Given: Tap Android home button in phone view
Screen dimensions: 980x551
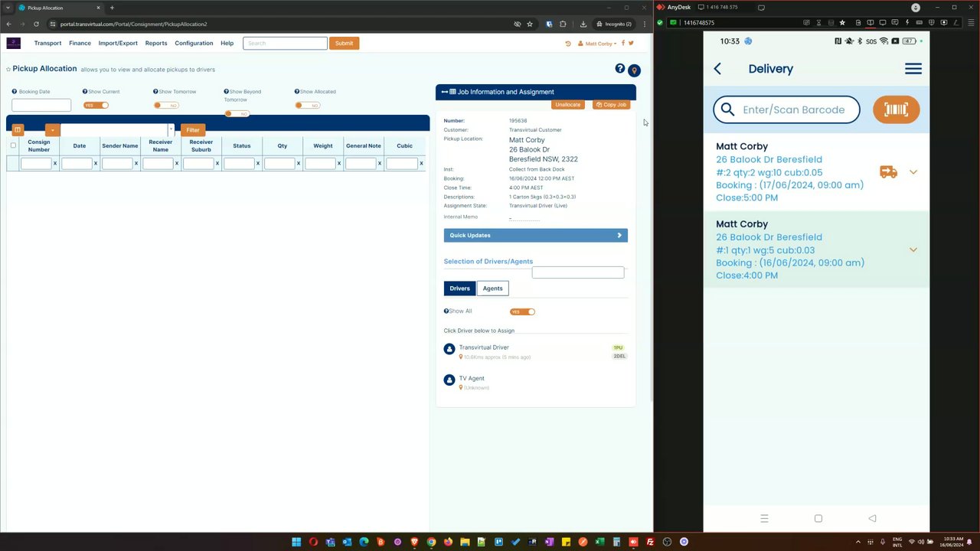Looking at the screenshot, I should pyautogui.click(x=818, y=518).
